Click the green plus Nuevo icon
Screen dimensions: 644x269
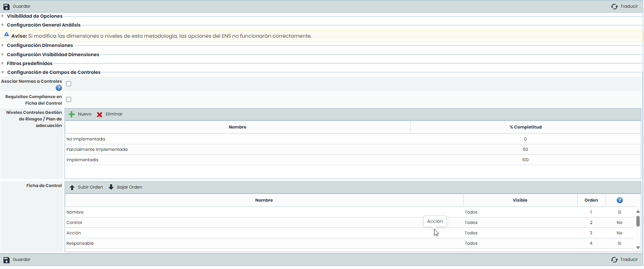point(72,114)
